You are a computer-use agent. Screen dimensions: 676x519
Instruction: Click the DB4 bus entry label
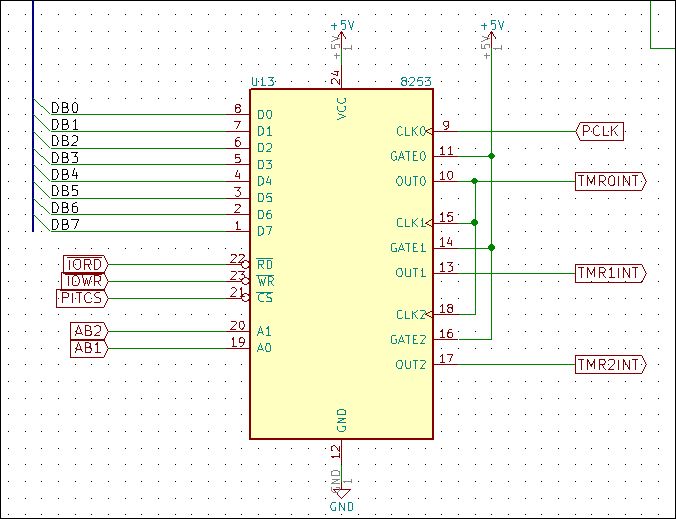click(x=65, y=175)
